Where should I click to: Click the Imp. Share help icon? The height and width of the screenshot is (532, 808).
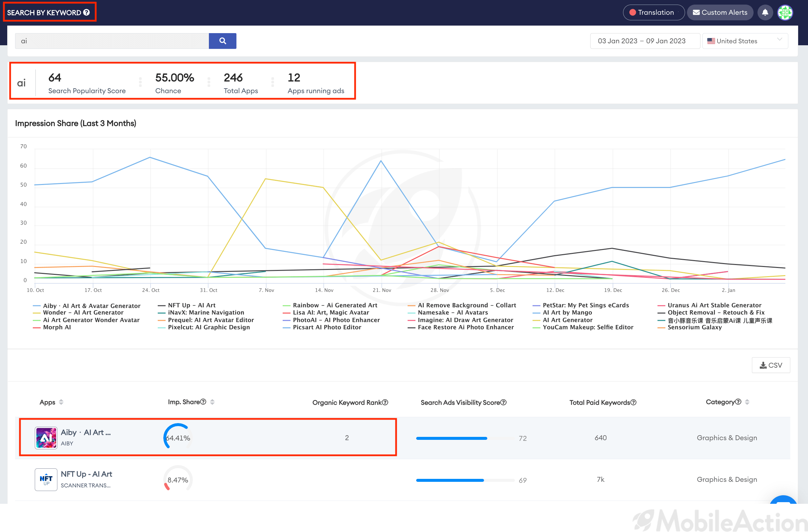click(x=203, y=402)
